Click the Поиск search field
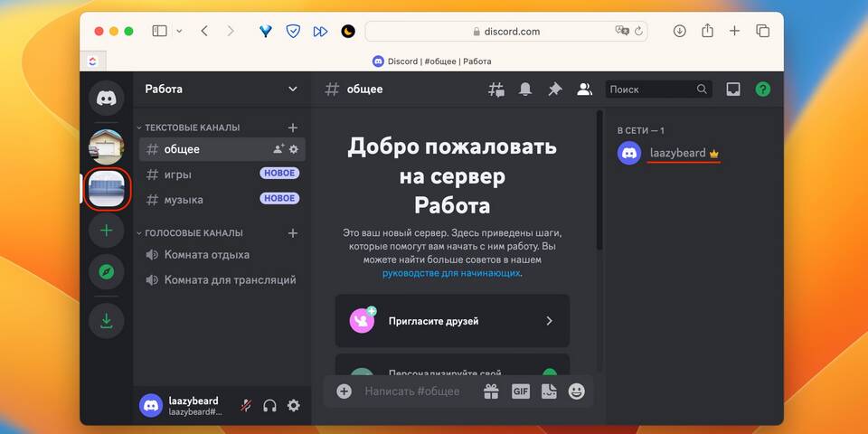 tap(659, 90)
